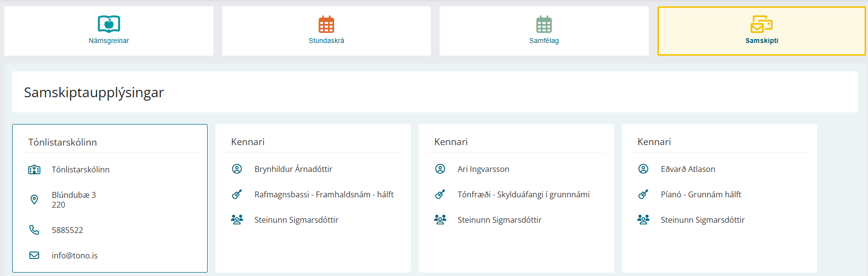Click the envelope icon beside info@tono.is
The image size is (868, 276).
[x=34, y=255]
